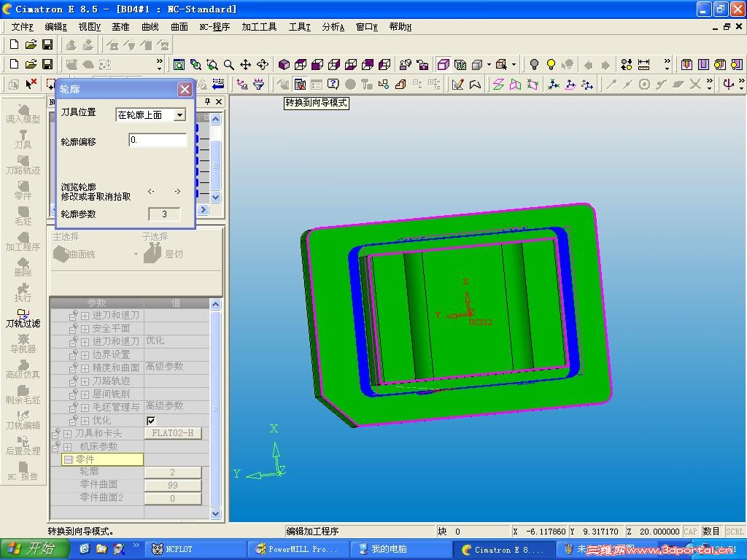The image size is (747, 560).
Task: Expand the 刀路轨迹 parameter group
Action: pos(85,381)
